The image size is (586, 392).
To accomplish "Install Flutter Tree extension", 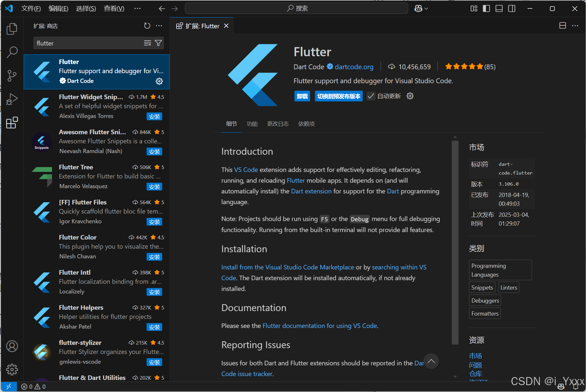I will click(x=154, y=187).
